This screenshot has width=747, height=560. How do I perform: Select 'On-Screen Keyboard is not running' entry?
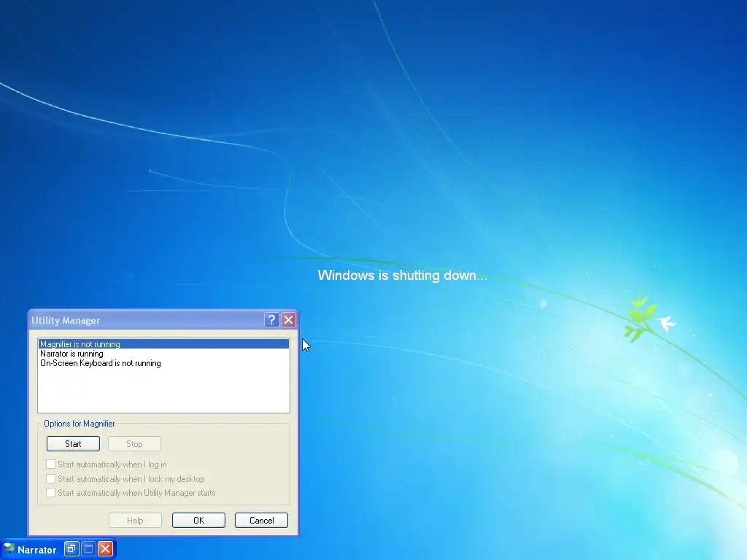(x=163, y=363)
